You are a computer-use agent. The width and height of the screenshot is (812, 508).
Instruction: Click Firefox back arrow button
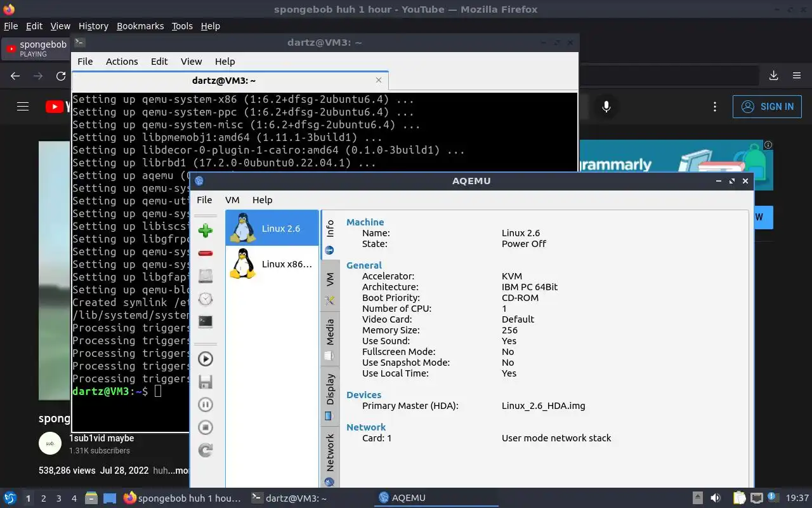[x=15, y=76]
